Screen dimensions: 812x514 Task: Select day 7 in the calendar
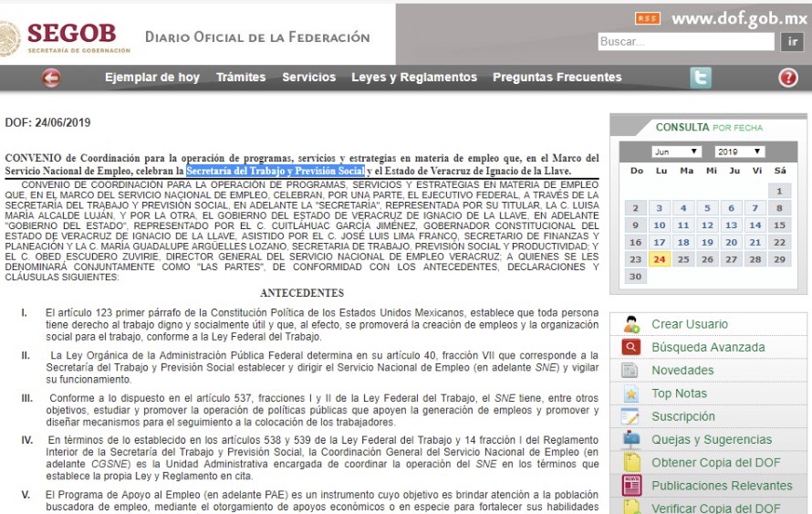pos(755,208)
